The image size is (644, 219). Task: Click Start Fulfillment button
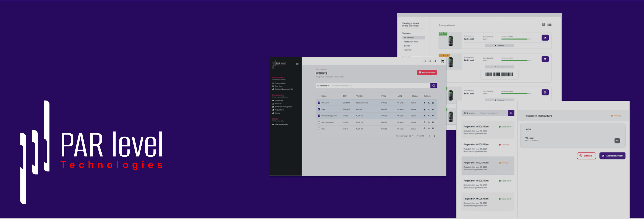click(x=612, y=156)
